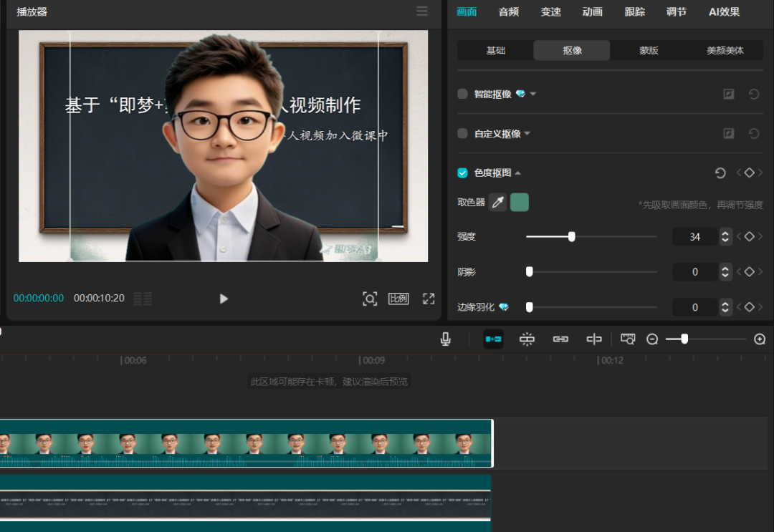This screenshot has height=532, width=774.
Task: Click the green picked color swatch
Action: (x=520, y=203)
